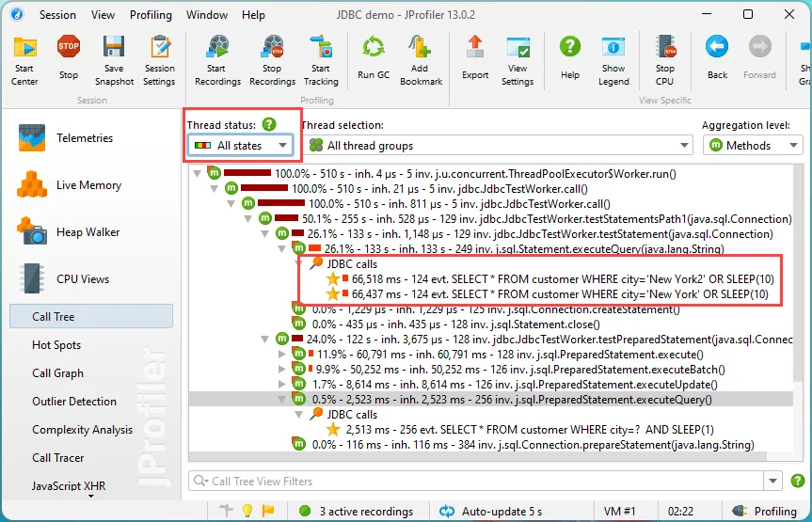Collapse the Statement.executeQuery(java.lang.String) node
The image size is (812, 522).
click(281, 249)
